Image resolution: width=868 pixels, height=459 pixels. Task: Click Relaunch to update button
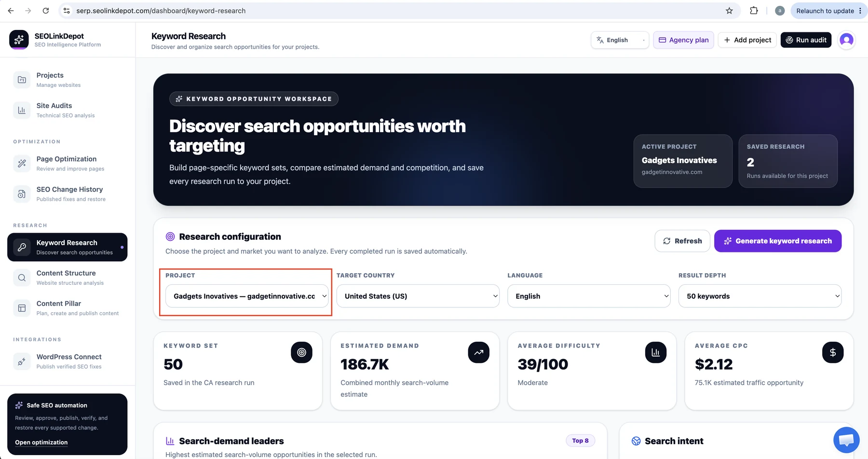829,11
